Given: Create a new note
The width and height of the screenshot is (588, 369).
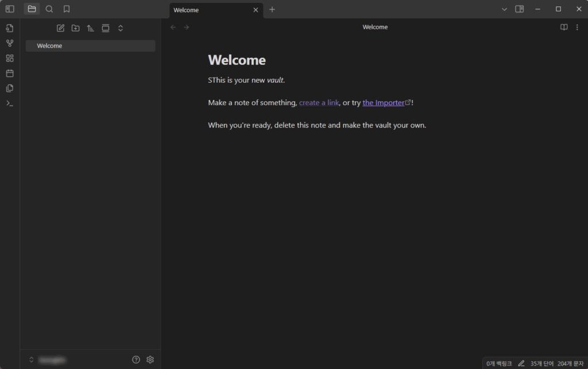Looking at the screenshot, I should click(60, 28).
